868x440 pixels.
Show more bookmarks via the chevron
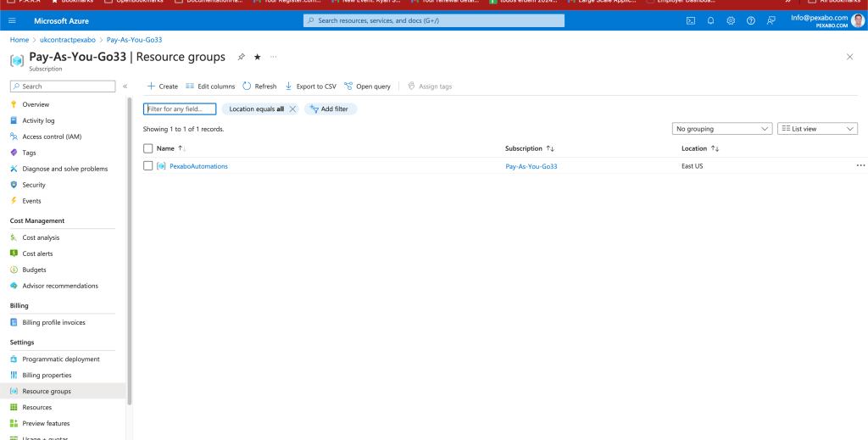(787, 2)
